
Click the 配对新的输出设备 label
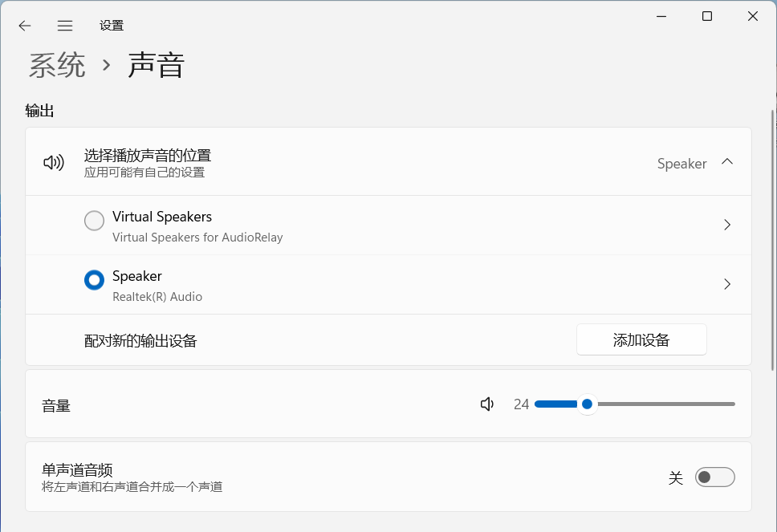[x=140, y=341]
